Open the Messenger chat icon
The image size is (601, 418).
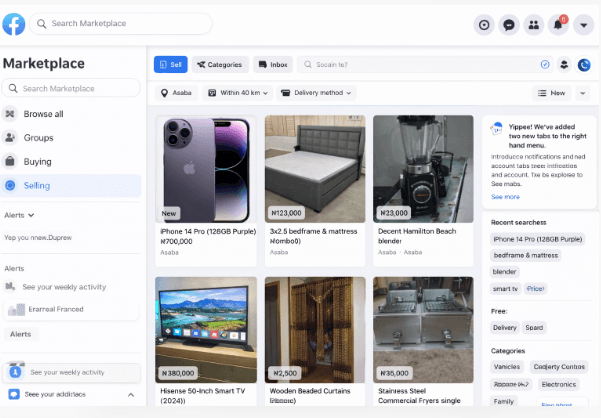point(509,25)
